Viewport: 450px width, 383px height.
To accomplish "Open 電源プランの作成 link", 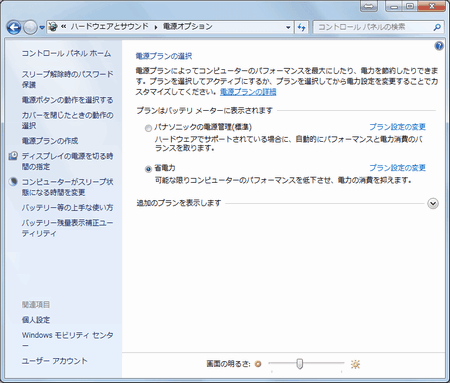I will 50,141.
